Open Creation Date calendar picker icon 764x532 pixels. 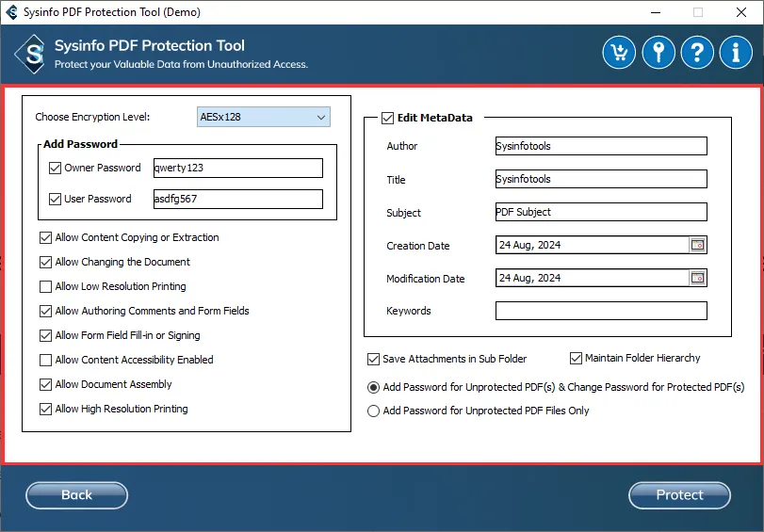coord(697,245)
